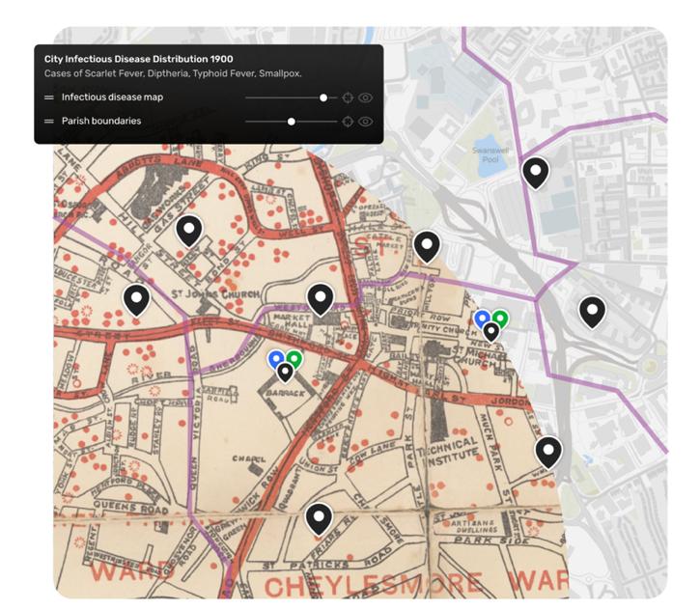Select the black pin beside Gloucester Street
The height and width of the screenshot is (610, 700).
136,300
